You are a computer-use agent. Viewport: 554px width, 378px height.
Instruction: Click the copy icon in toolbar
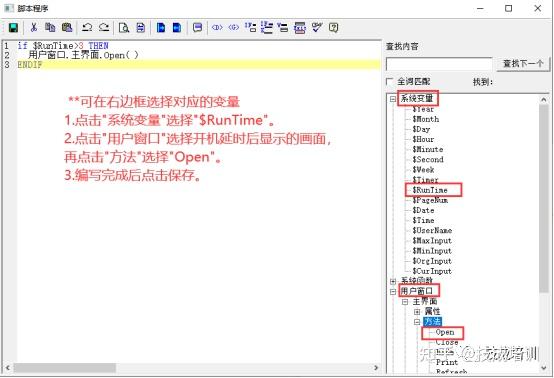[x=50, y=27]
